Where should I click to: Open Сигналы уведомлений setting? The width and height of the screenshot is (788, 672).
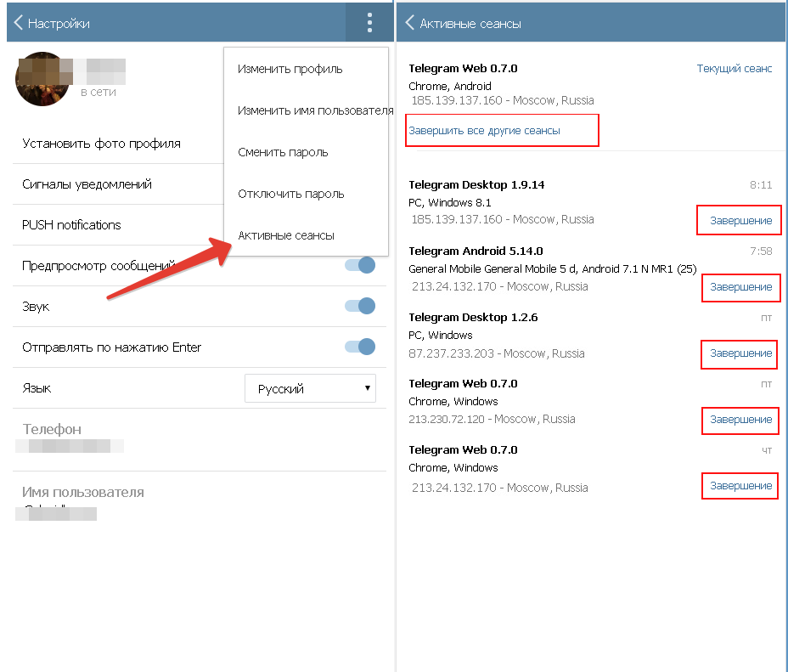click(87, 184)
